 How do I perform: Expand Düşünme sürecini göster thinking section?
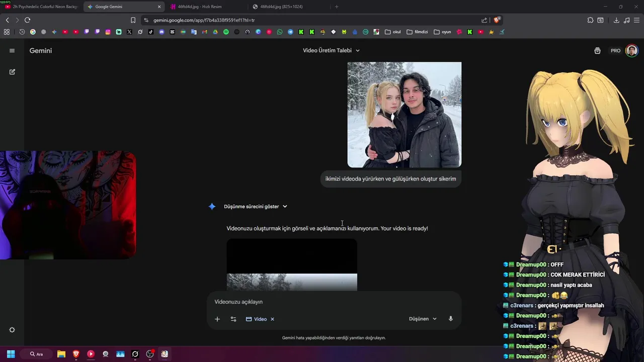tap(256, 207)
